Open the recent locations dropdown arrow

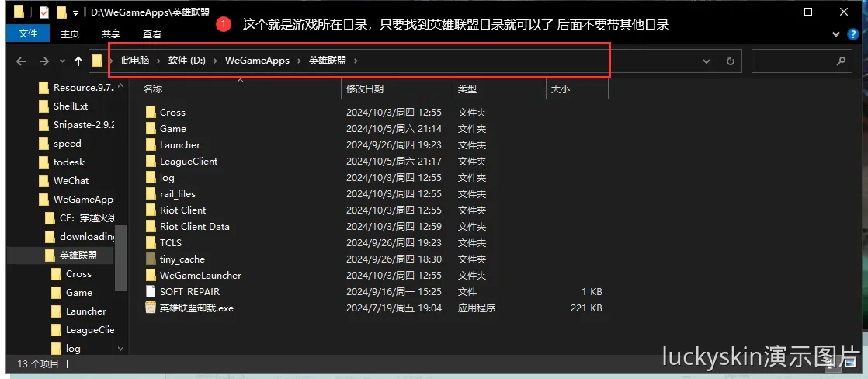[x=62, y=61]
